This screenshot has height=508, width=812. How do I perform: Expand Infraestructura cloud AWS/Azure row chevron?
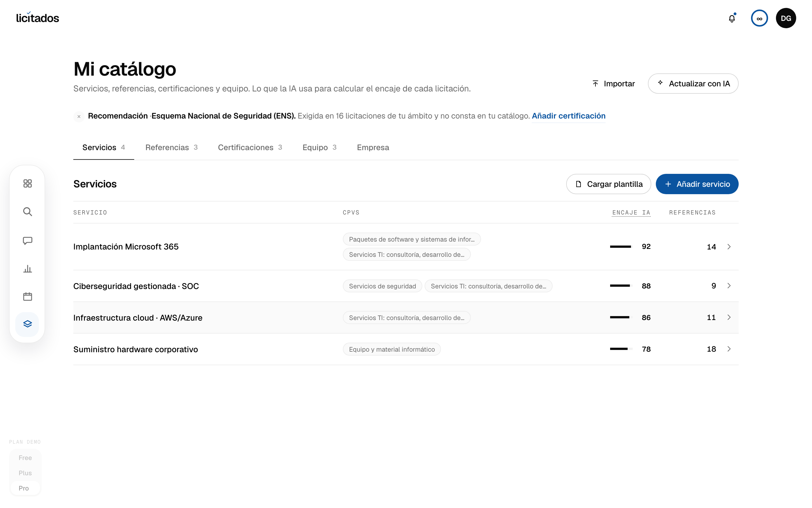click(x=729, y=317)
